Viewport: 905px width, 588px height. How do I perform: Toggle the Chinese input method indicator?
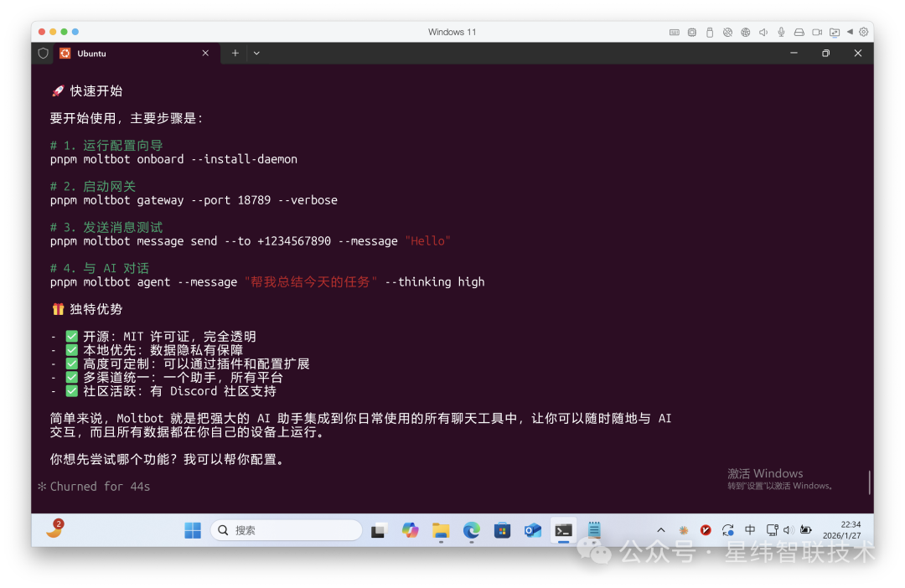pyautogui.click(x=750, y=530)
